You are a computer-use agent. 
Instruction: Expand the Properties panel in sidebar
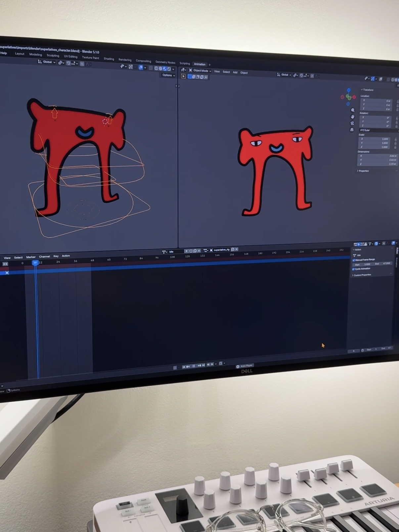pos(363,171)
